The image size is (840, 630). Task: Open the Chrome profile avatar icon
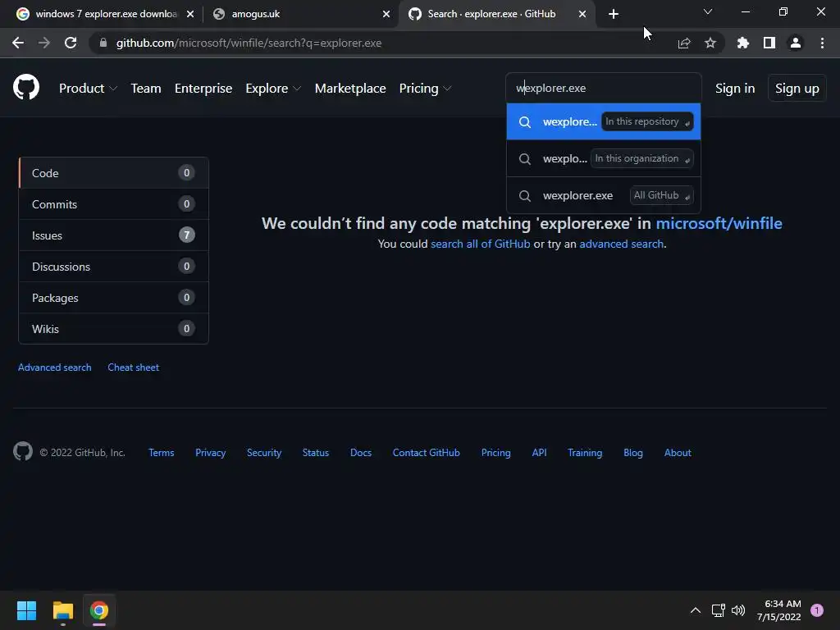(796, 43)
